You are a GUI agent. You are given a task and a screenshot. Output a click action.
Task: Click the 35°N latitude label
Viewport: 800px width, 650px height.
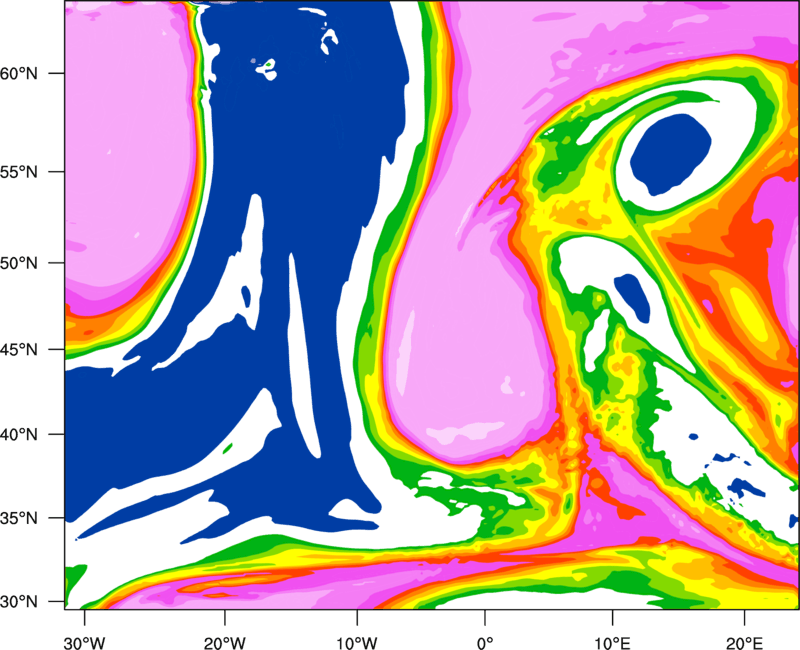pyautogui.click(x=19, y=518)
